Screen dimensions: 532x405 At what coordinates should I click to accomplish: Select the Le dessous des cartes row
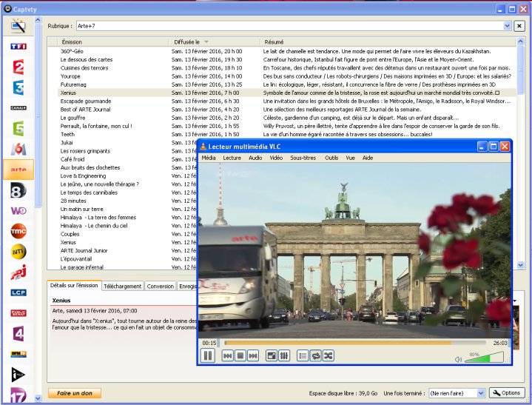(287, 59)
